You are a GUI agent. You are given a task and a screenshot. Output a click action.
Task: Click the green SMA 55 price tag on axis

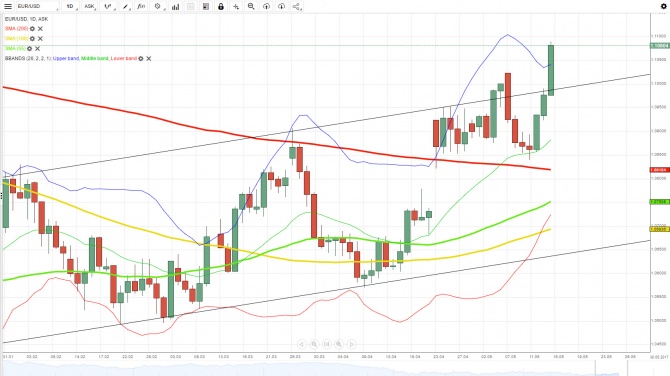click(x=660, y=202)
